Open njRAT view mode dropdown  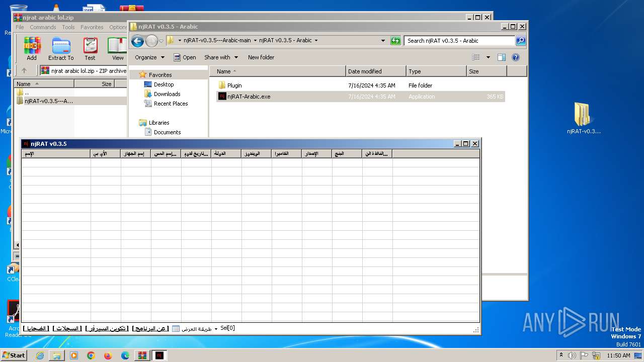pos(195,329)
